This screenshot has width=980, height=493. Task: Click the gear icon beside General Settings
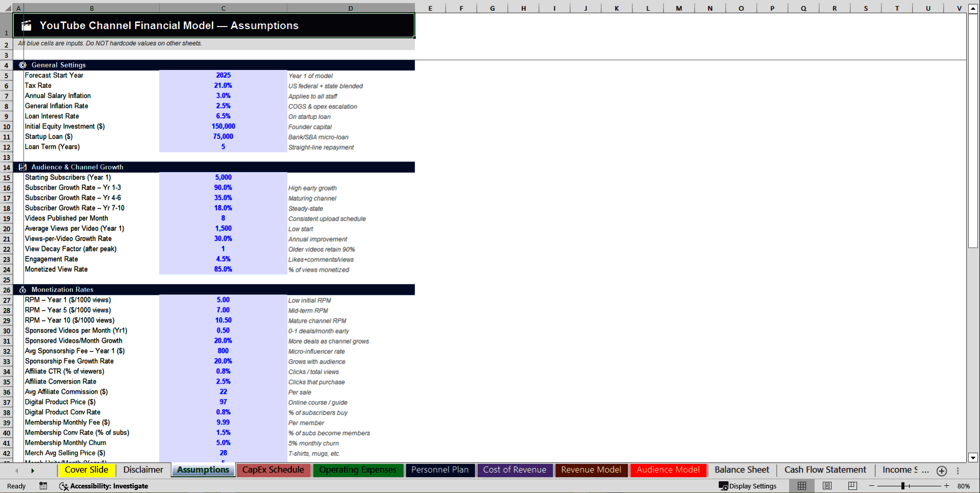(22, 65)
